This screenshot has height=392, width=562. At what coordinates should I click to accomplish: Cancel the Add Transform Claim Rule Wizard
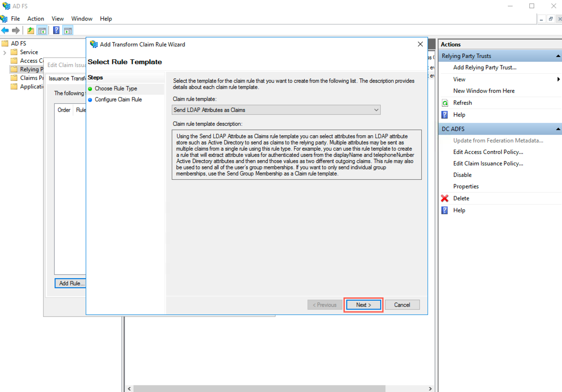coord(402,305)
